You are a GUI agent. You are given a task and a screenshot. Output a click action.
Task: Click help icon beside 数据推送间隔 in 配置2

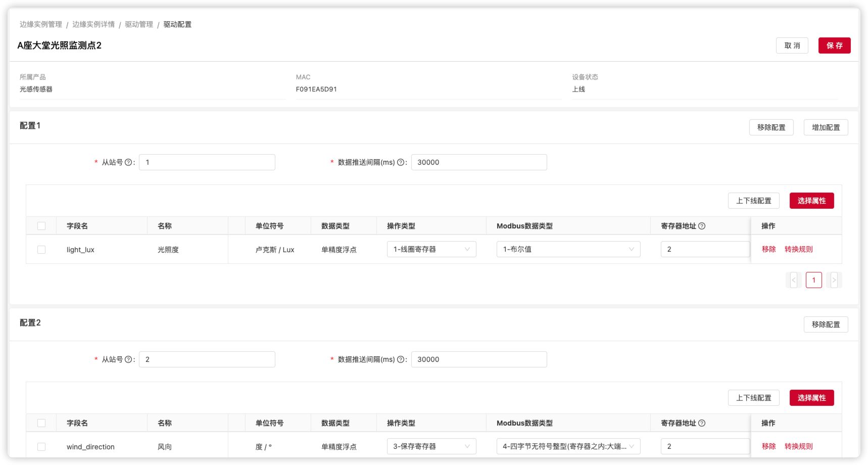point(401,359)
